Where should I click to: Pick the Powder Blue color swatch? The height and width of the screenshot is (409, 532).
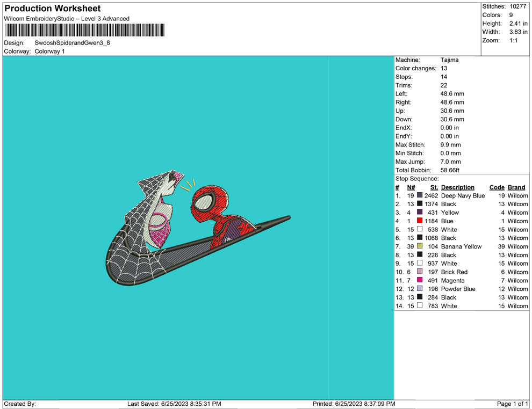[x=420, y=289]
